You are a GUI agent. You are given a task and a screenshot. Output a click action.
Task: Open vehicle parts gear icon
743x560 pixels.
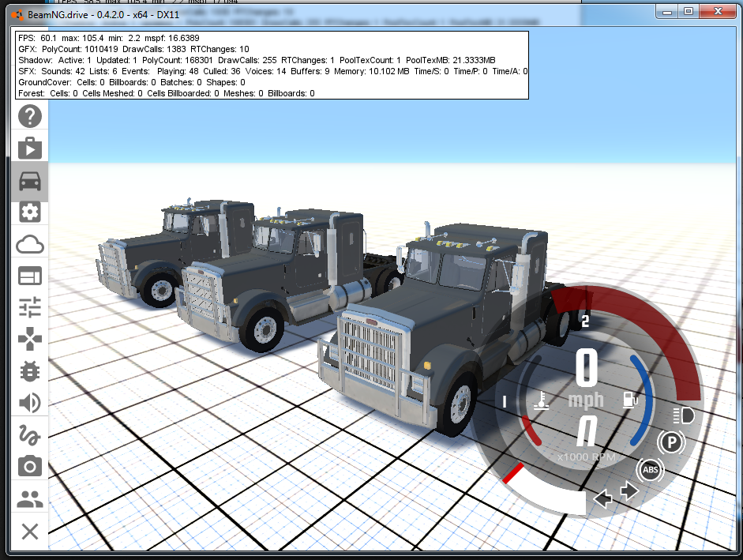30,212
